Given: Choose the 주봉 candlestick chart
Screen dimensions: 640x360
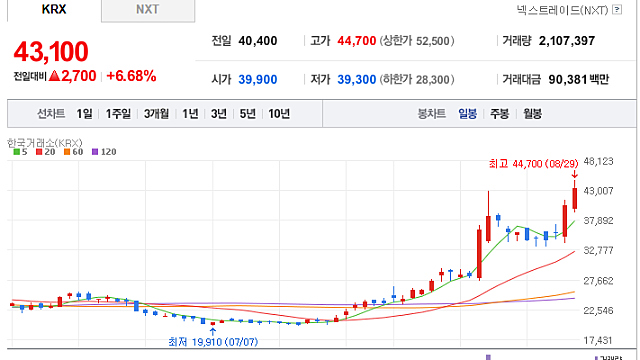Looking at the screenshot, I should pyautogui.click(x=500, y=113).
